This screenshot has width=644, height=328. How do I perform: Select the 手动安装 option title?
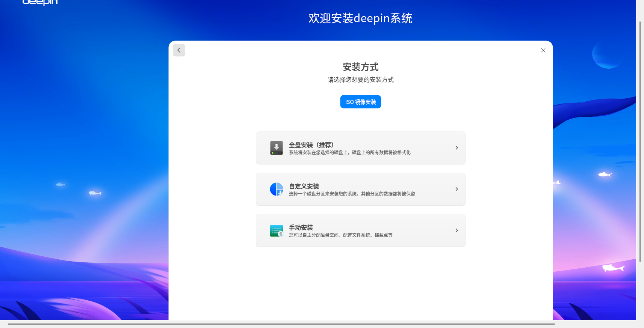tap(301, 227)
